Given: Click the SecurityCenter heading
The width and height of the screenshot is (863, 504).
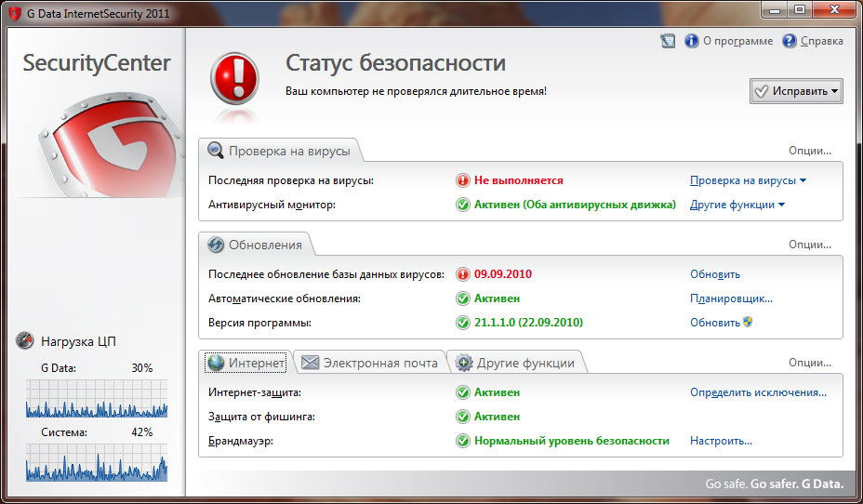Looking at the screenshot, I should [x=97, y=62].
